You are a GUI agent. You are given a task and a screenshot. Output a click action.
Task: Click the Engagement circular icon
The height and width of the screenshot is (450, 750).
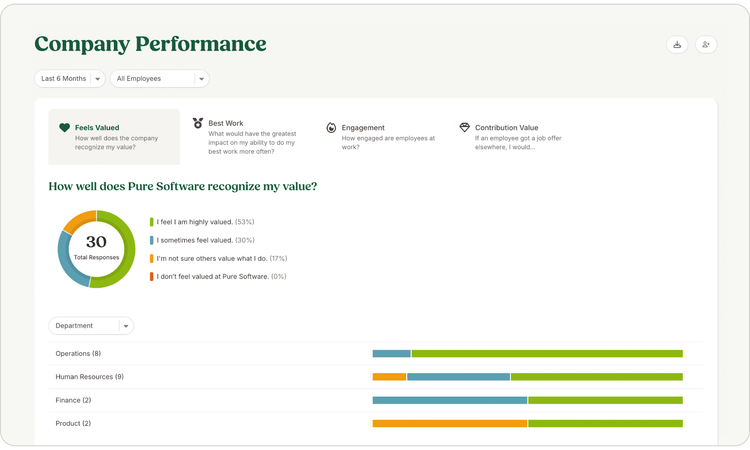point(331,128)
